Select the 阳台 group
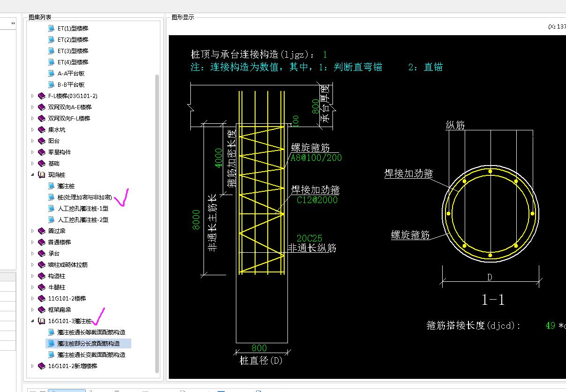 point(54,141)
